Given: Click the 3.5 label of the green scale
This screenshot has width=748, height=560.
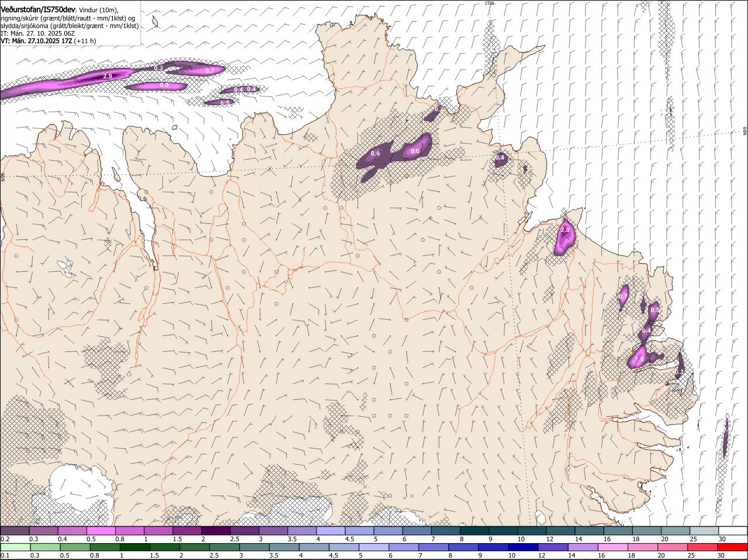Looking at the screenshot, I should [274, 555].
